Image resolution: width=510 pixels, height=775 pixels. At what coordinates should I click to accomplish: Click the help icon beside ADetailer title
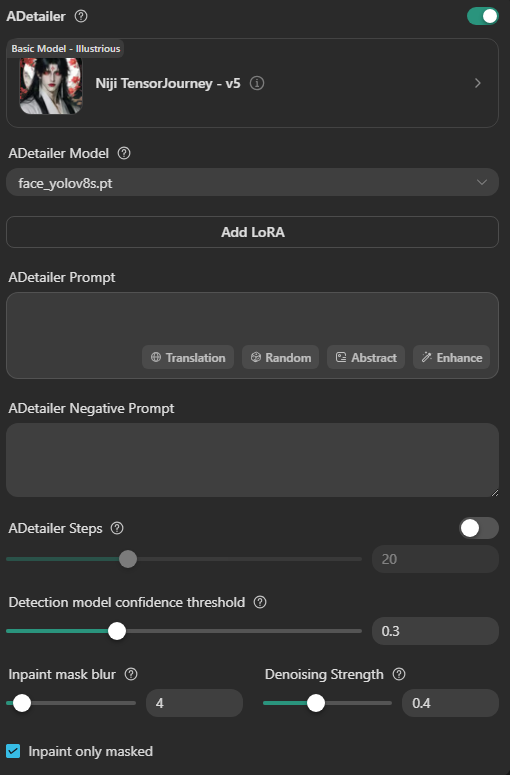click(x=81, y=16)
